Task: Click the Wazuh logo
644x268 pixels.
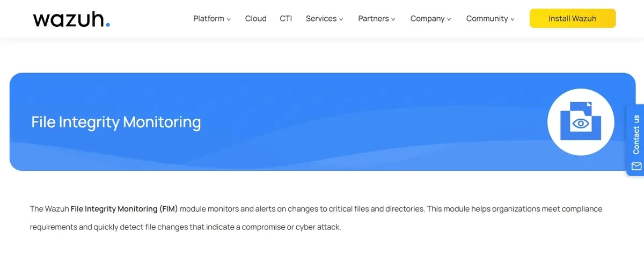Action: tap(71, 19)
